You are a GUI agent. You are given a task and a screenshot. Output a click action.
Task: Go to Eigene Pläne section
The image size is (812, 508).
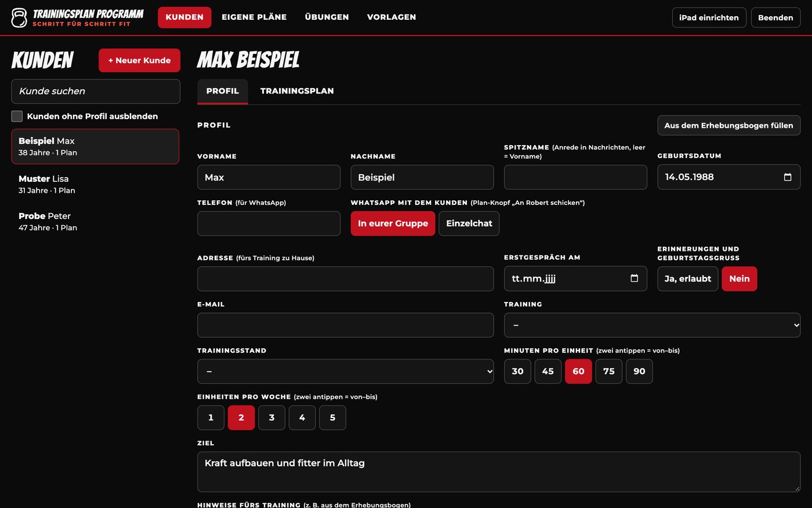tap(254, 17)
